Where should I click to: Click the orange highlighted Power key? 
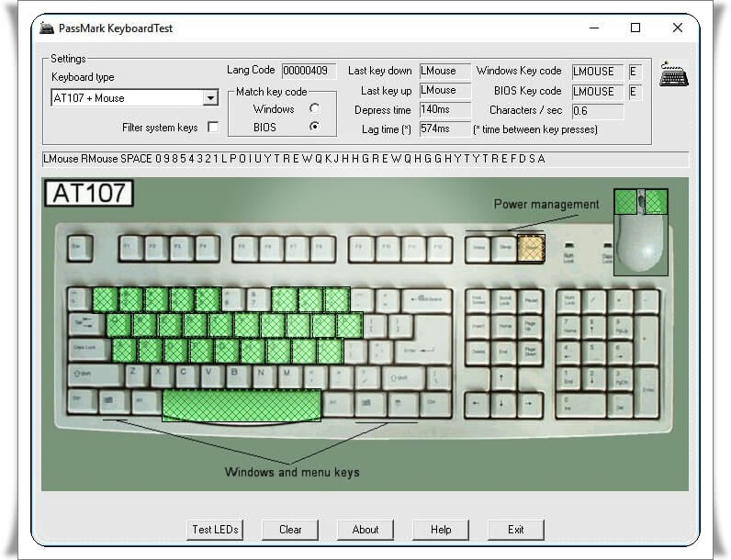pyautogui.click(x=531, y=248)
